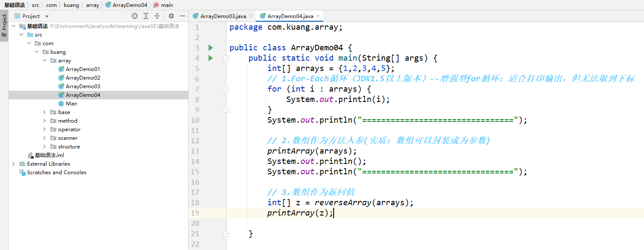Toggle the Project side tool window tab
644x250 pixels.
(x=4, y=26)
